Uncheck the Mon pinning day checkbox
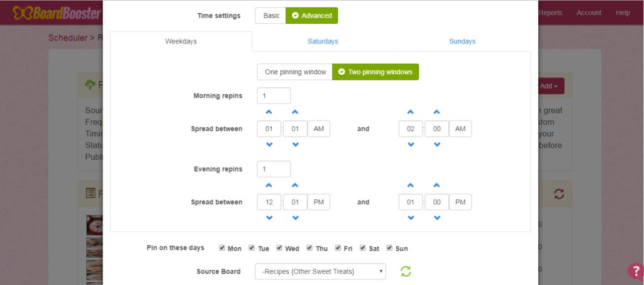Screen dimensions: 644x285 (x=222, y=248)
